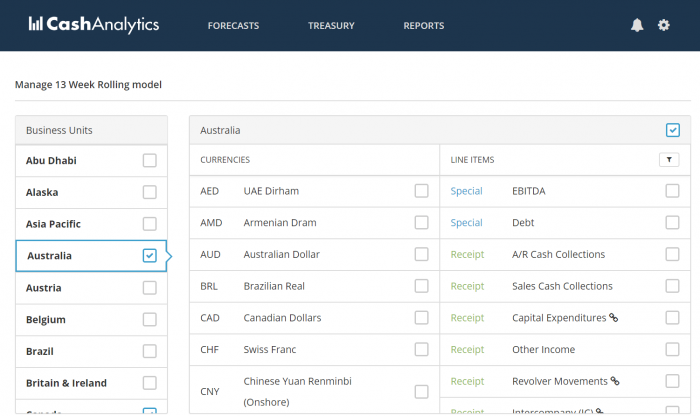The width and height of the screenshot is (700, 416).
Task: Open the Treasury menu
Action: pos(331,26)
